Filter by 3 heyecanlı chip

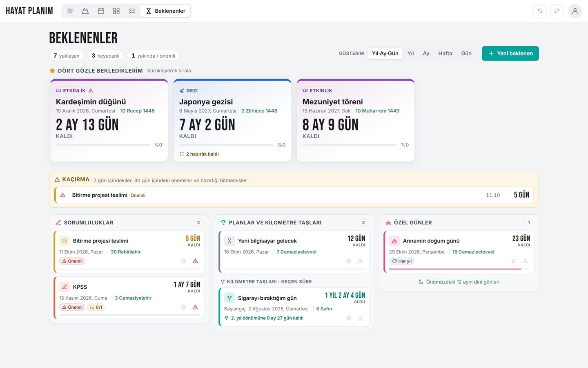105,56
